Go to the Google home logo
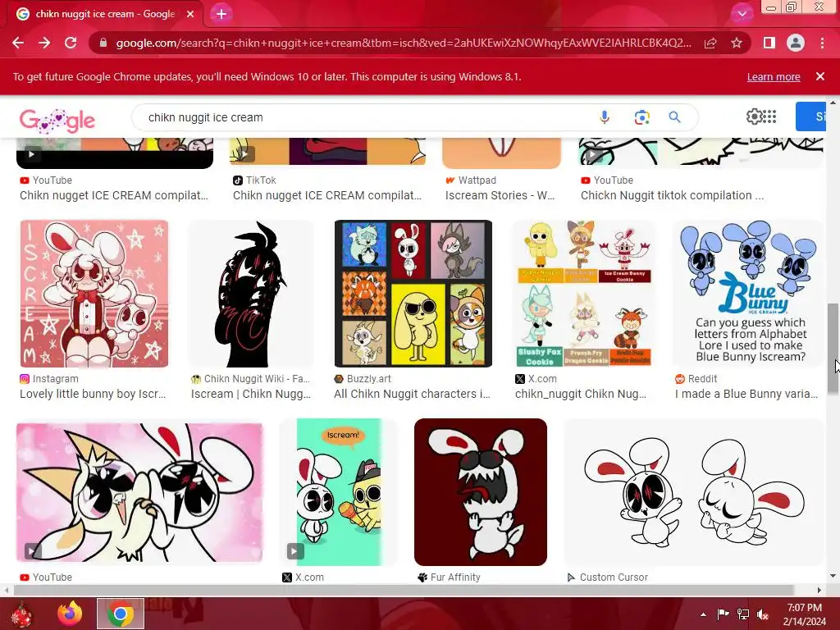This screenshot has height=630, width=840. 57,120
